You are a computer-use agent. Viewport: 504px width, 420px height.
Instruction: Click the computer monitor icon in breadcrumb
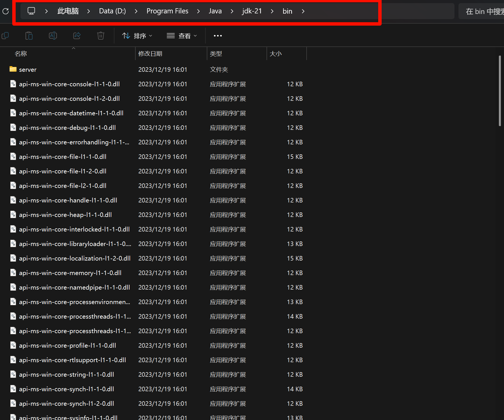[x=31, y=11]
